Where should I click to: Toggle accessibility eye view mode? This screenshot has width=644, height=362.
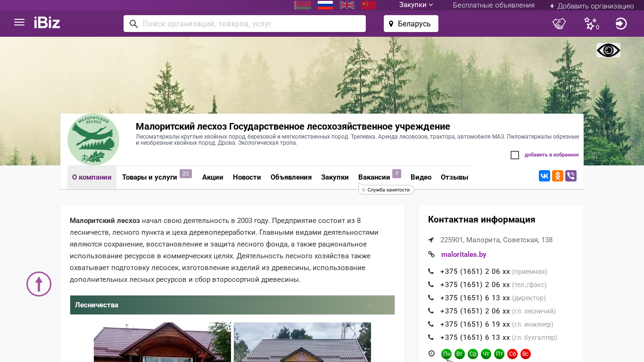pyautogui.click(x=608, y=50)
